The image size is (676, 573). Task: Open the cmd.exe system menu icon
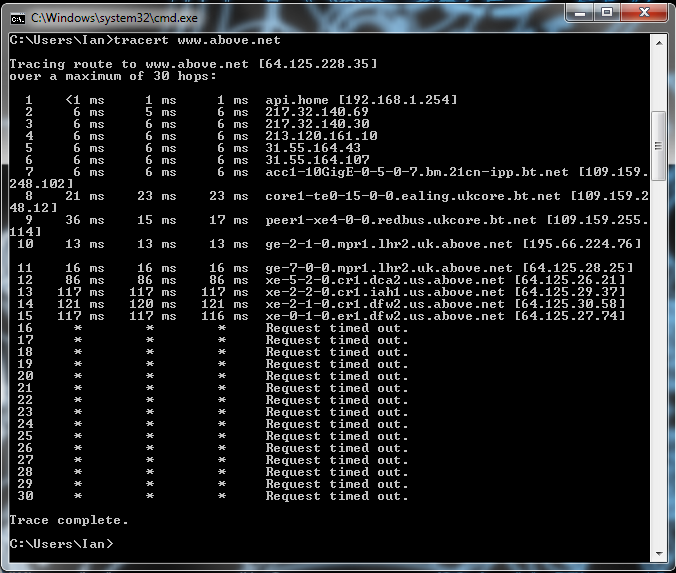pyautogui.click(x=18, y=19)
